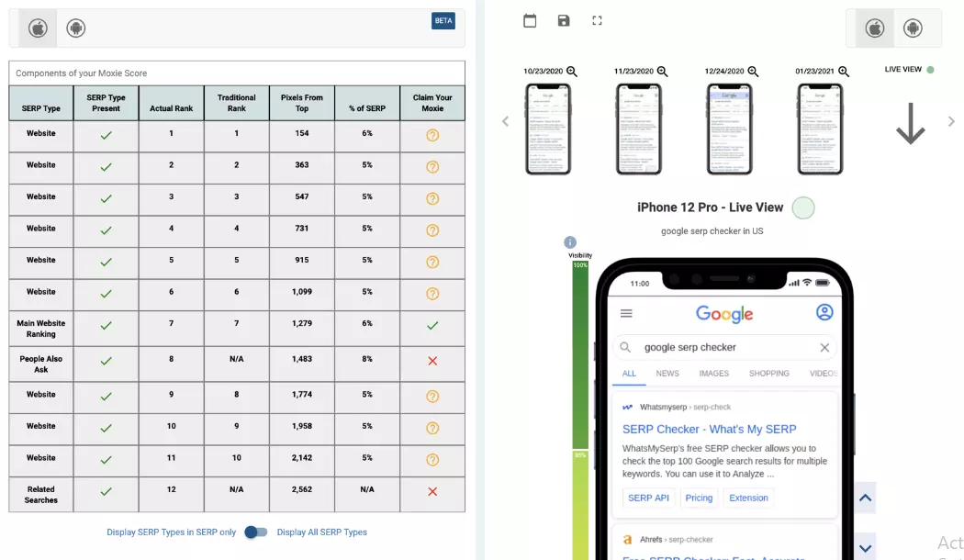Zoom into the 10/23/2020 snapshot magnifier
This screenshot has height=560, width=964.
pyautogui.click(x=572, y=72)
